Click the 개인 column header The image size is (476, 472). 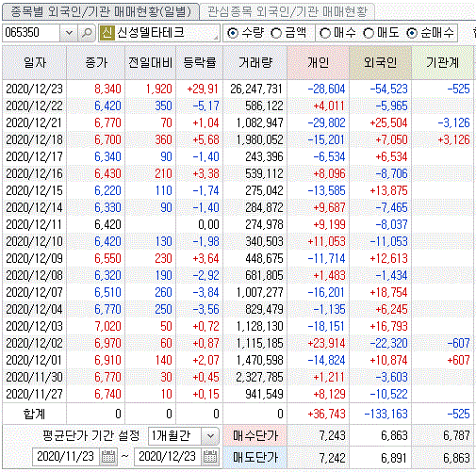318,62
